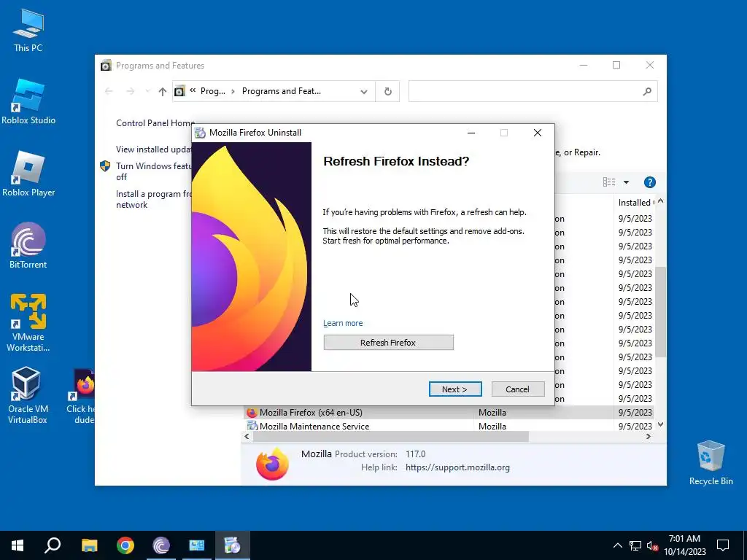
Task: Click the vertical scrollbar thumb in program list
Action: [x=660, y=311]
